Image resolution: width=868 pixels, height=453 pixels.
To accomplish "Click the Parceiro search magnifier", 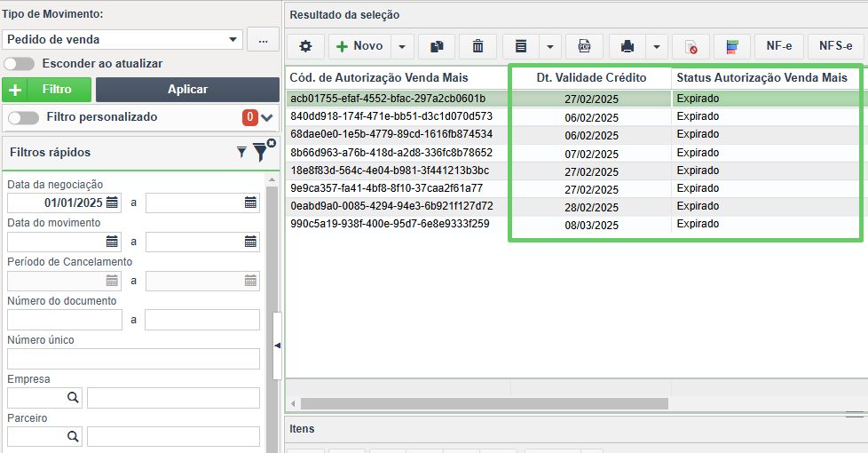I will pyautogui.click(x=73, y=436).
